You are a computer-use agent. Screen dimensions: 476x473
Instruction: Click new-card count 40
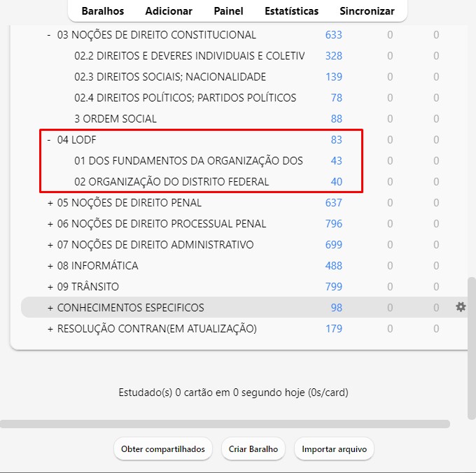[x=337, y=181]
